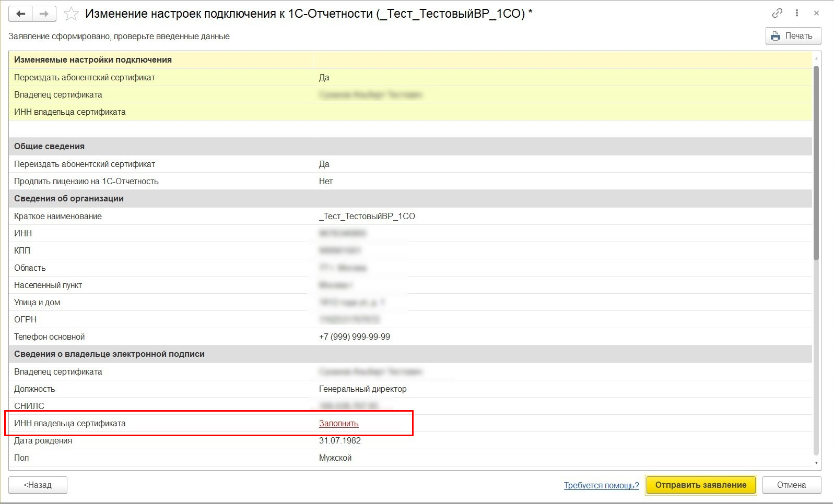Screen dimensions: 834x504
Task: Click the forward arrow navigation icon
Action: [x=44, y=14]
